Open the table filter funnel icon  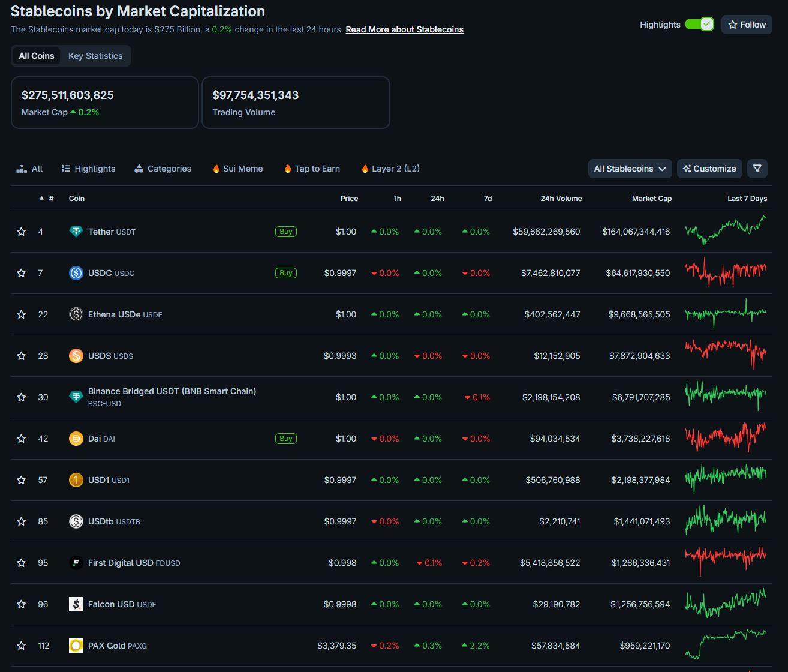pos(757,169)
